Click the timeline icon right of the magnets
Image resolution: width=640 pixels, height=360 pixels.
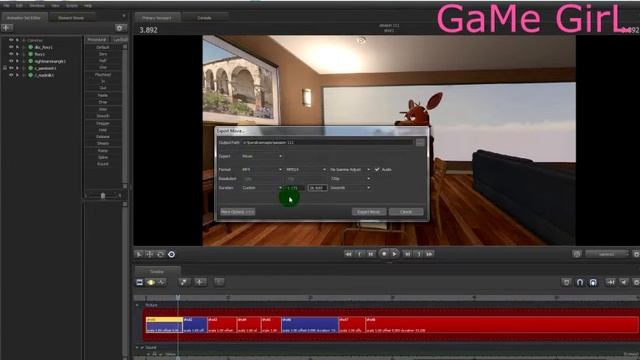[x=611, y=282]
